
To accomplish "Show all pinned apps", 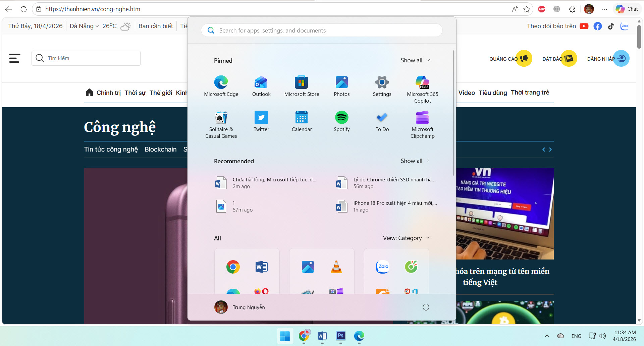I will coord(415,60).
